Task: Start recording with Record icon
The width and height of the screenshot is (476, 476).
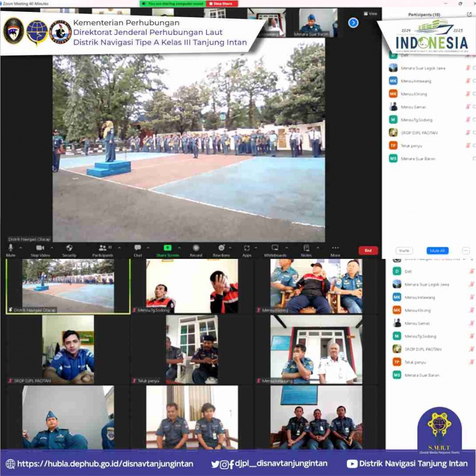Action: point(196,248)
